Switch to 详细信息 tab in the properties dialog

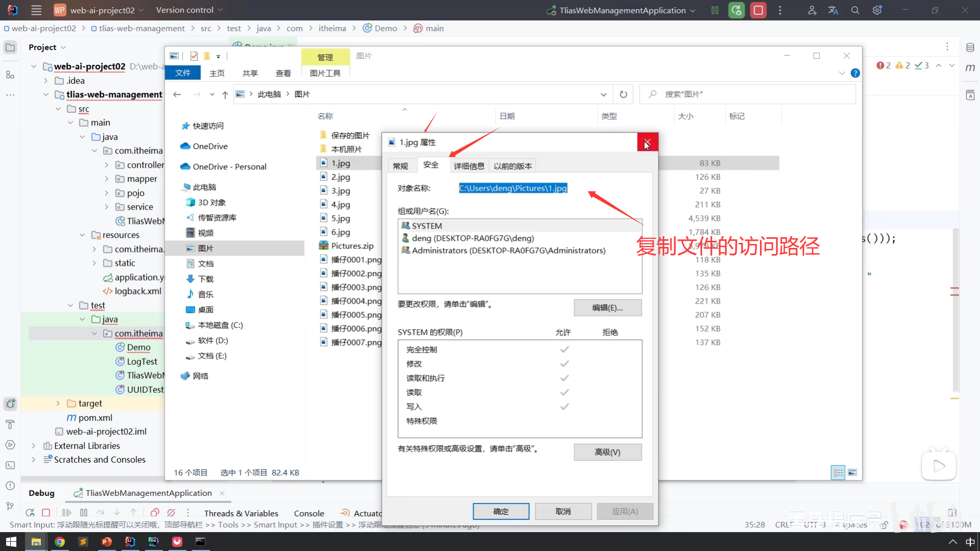tap(469, 166)
